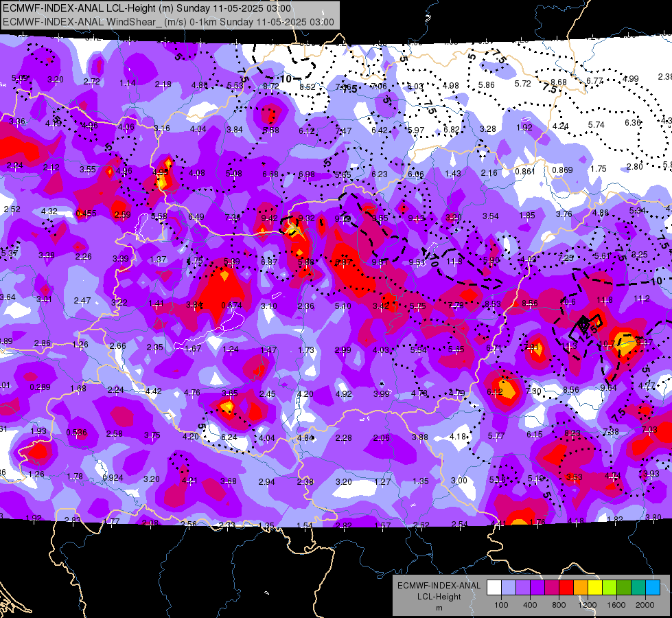
Task: Click the yellow legend swatch
Action: [x=595, y=588]
